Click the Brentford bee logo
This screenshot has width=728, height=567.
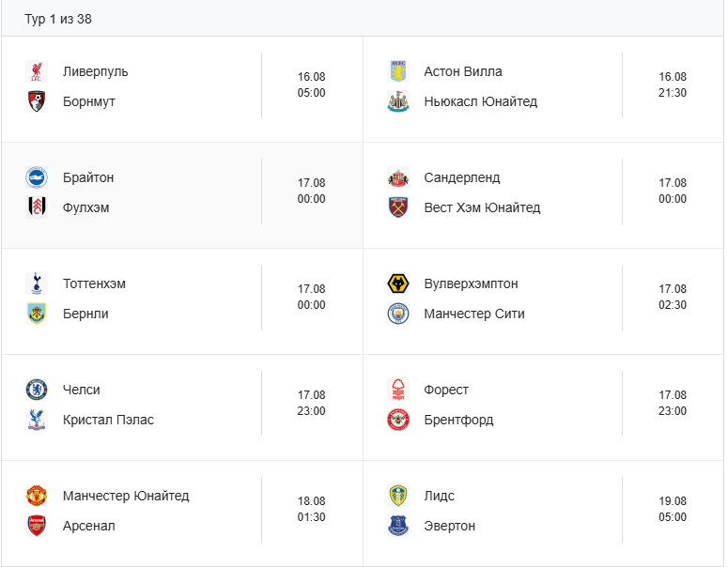click(x=398, y=420)
